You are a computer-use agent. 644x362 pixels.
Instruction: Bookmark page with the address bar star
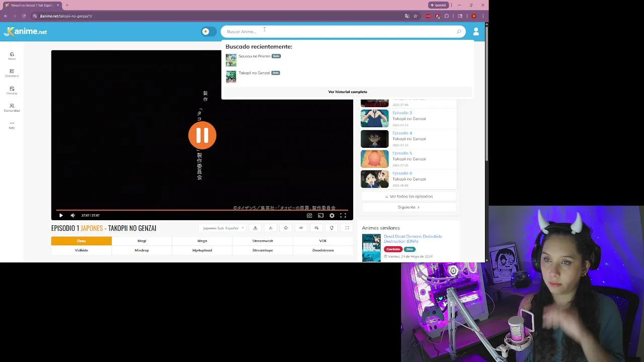pos(415,16)
